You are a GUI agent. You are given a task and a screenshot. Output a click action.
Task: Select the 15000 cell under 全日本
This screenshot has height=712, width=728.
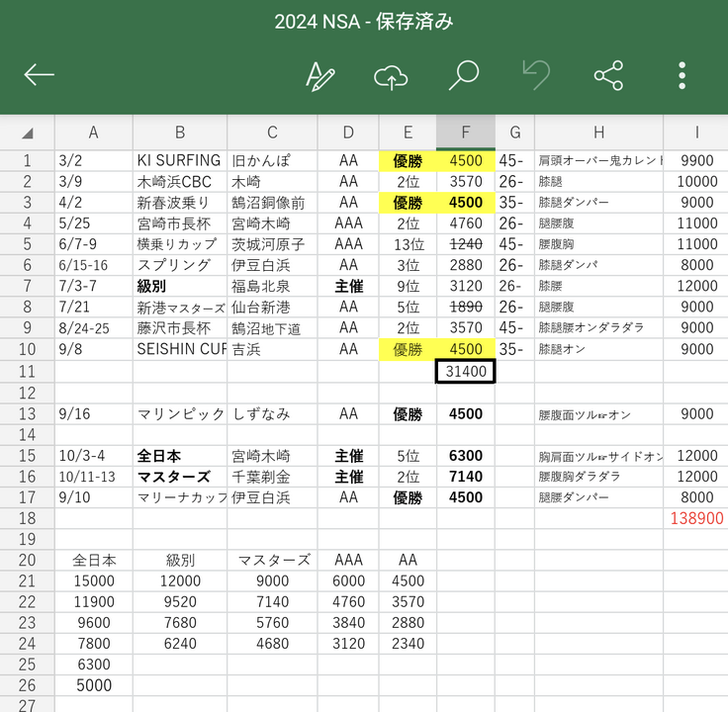pos(94,581)
